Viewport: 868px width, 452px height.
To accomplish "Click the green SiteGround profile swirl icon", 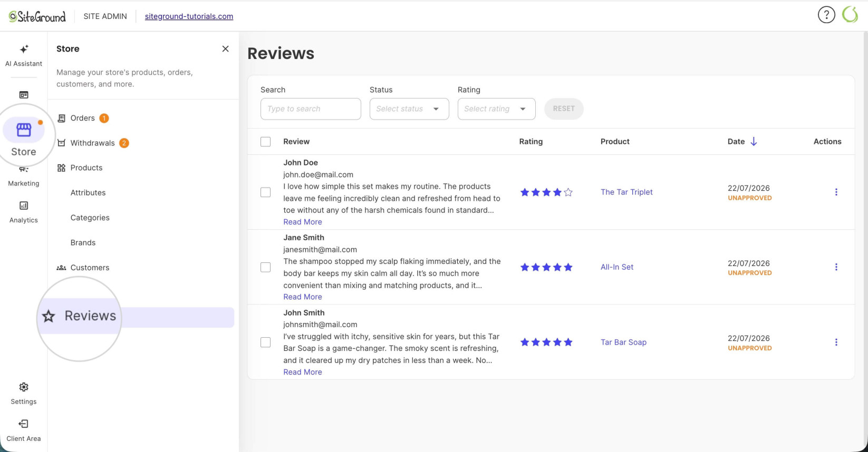I will click(x=850, y=15).
